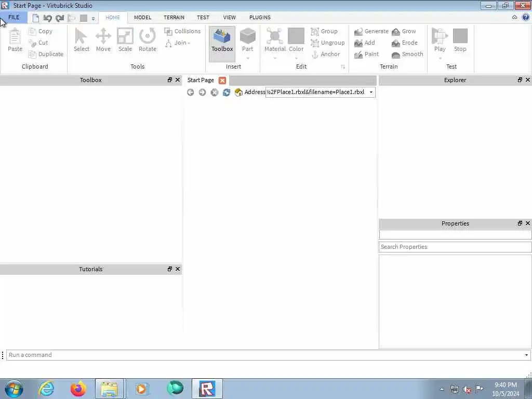Switch to the TERRAIN ribbon tab
The image size is (532, 399).
coord(174,17)
